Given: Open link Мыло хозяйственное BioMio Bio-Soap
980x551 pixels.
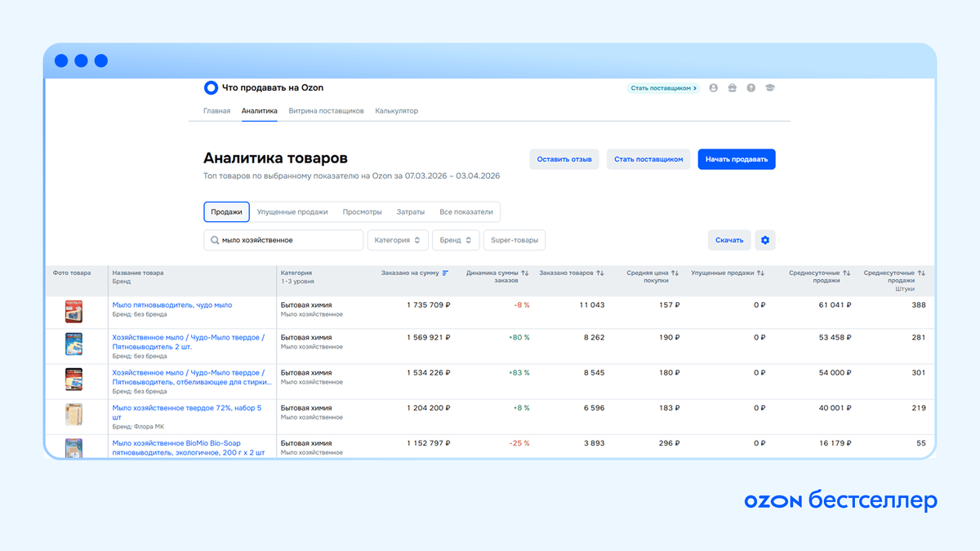Looking at the screenshot, I should pyautogui.click(x=189, y=447).
